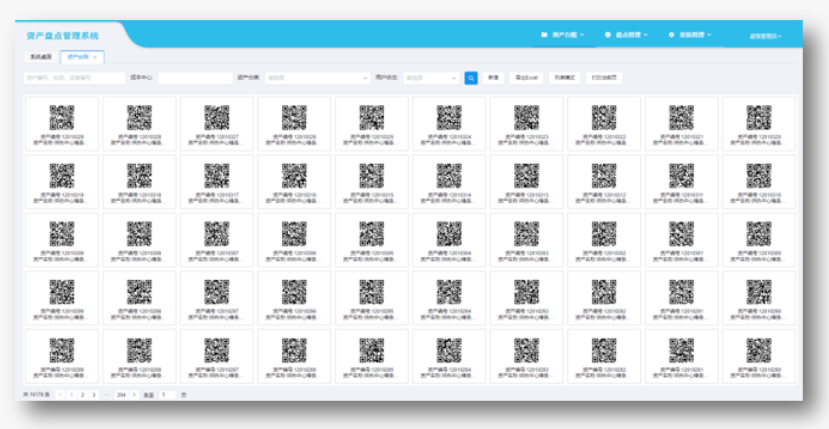Click the 导出Excel button
The width and height of the screenshot is (829, 429).
[x=526, y=77]
